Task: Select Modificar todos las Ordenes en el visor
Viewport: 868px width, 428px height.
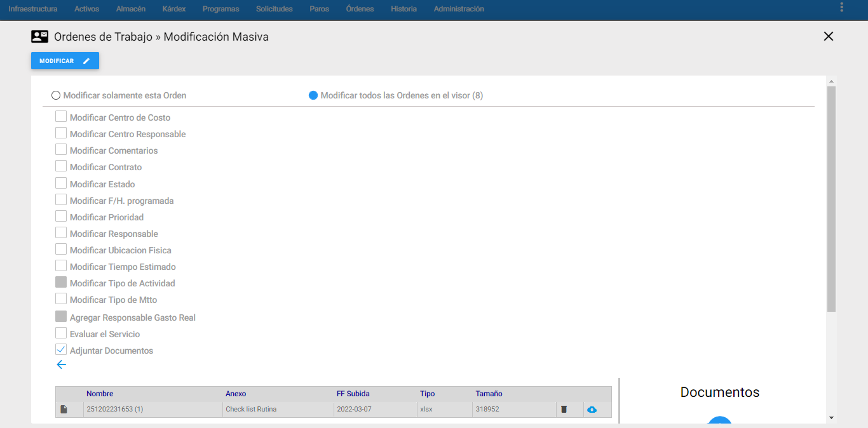Action: pyautogui.click(x=313, y=95)
